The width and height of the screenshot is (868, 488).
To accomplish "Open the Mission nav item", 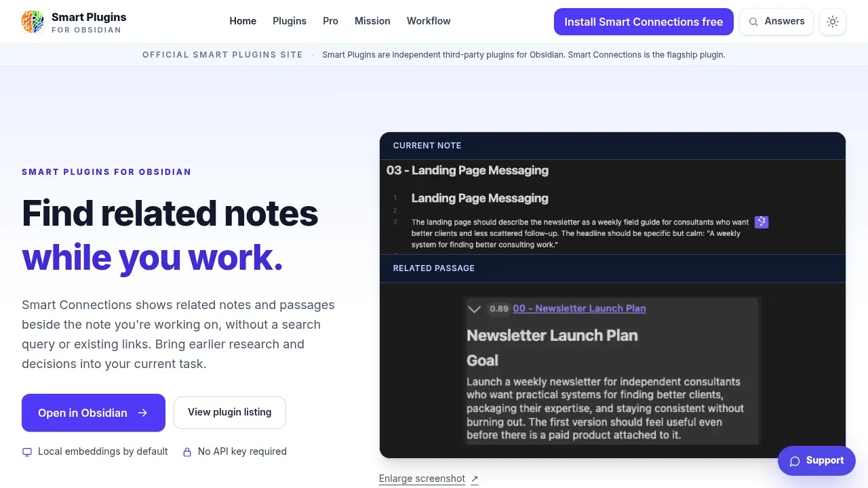I will click(x=372, y=21).
